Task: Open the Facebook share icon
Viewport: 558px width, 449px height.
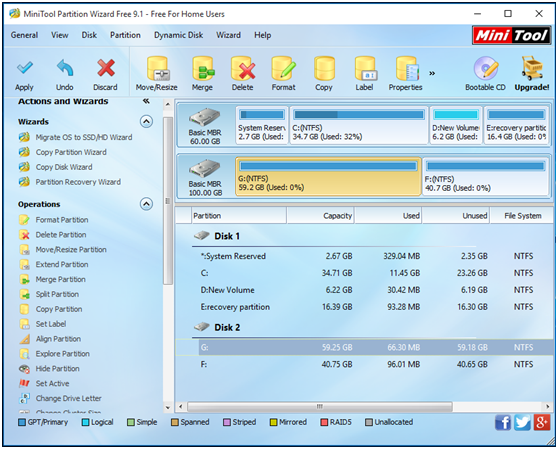Action: (x=502, y=423)
